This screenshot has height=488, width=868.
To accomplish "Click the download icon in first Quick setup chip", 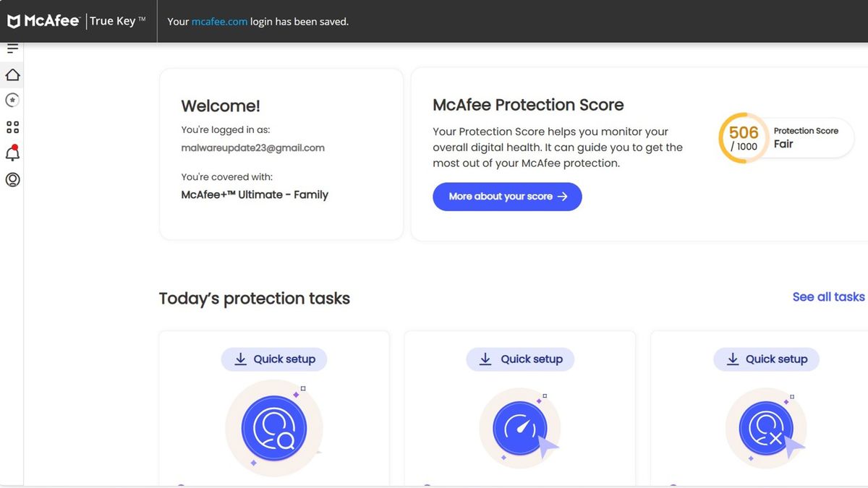I will 239,359.
